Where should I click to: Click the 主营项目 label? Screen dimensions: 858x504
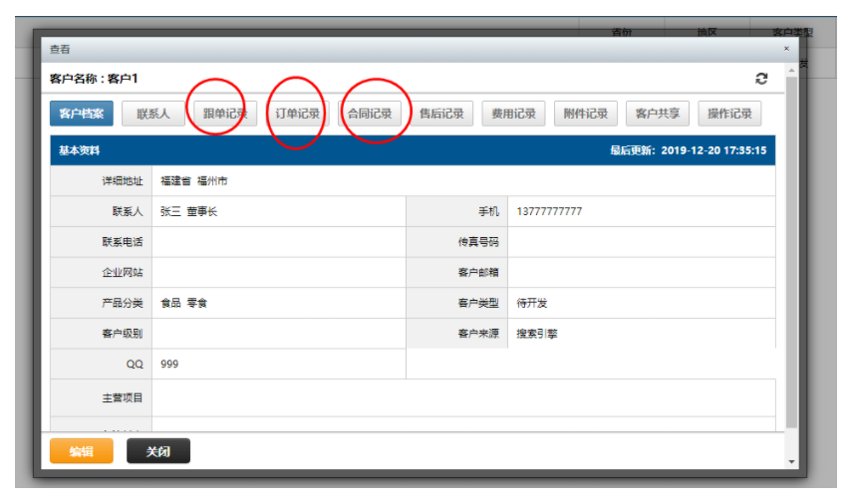(x=123, y=397)
